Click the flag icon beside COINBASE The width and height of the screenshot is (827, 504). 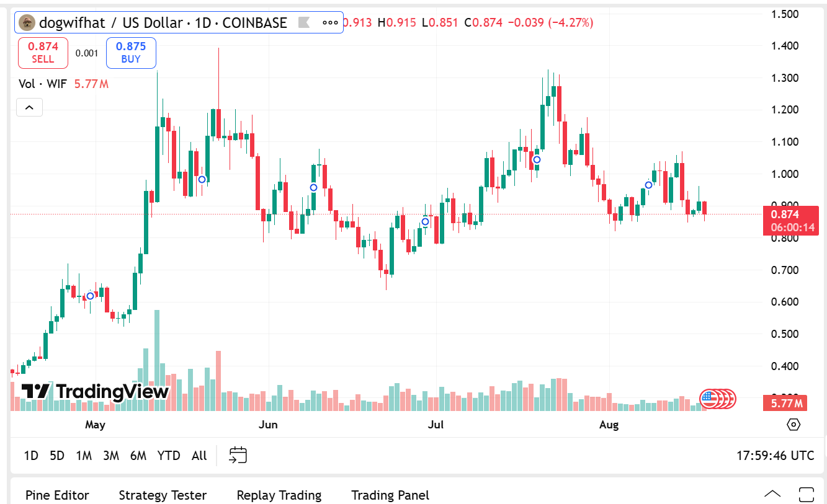(304, 23)
